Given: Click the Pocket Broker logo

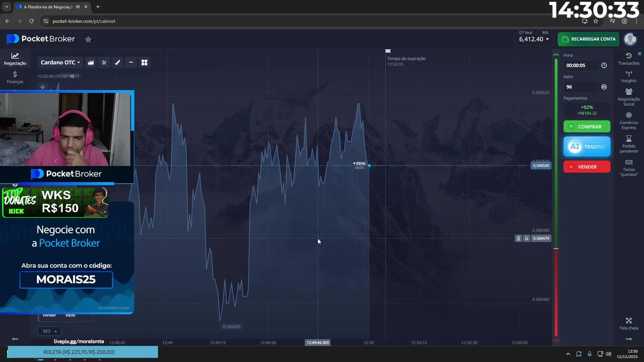Looking at the screenshot, I should 41,39.
